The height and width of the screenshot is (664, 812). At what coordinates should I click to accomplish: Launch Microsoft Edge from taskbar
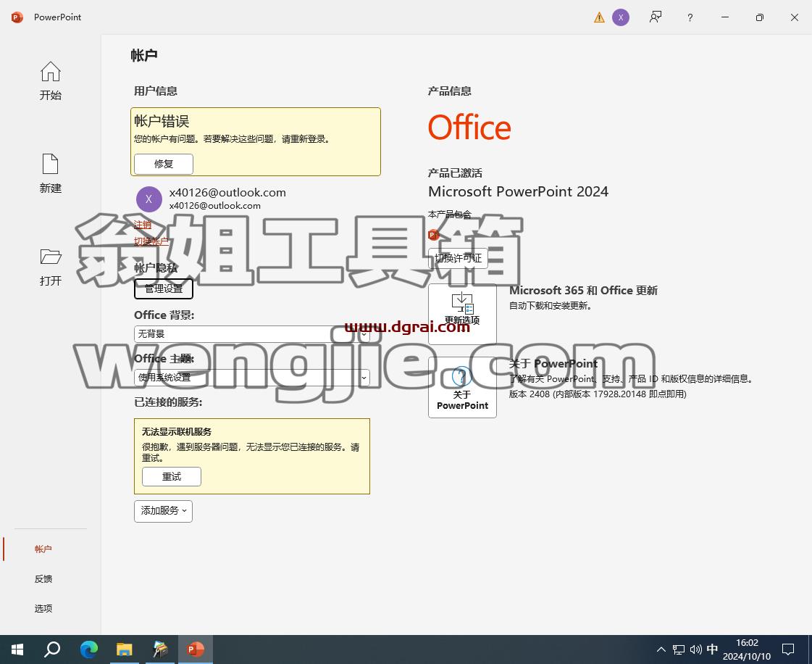89,650
